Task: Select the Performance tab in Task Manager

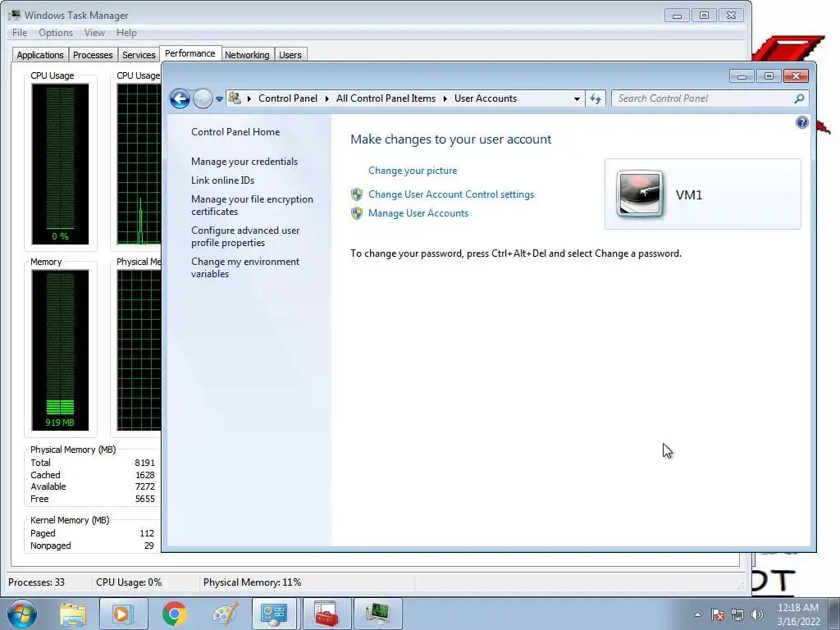Action: coord(190,53)
